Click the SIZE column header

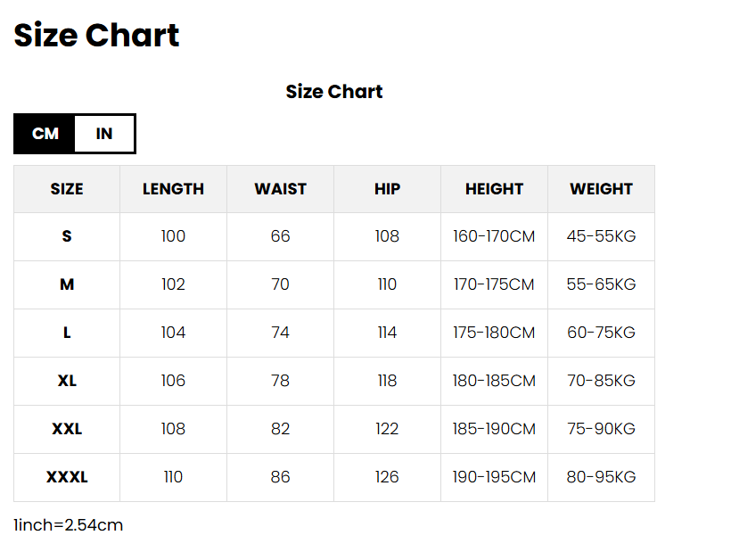[67, 189]
